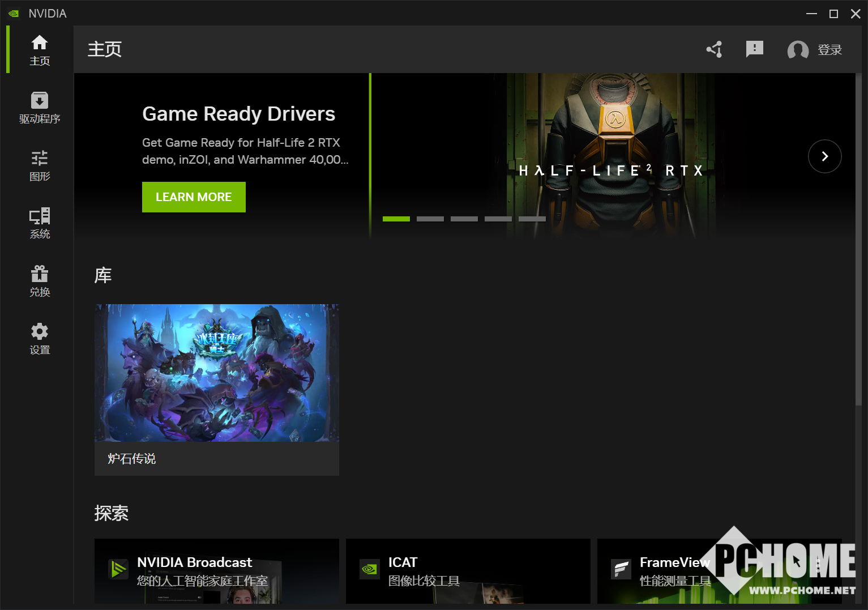This screenshot has width=868, height=610.
Task: Click the 炉石传说 game title
Action: tap(132, 459)
